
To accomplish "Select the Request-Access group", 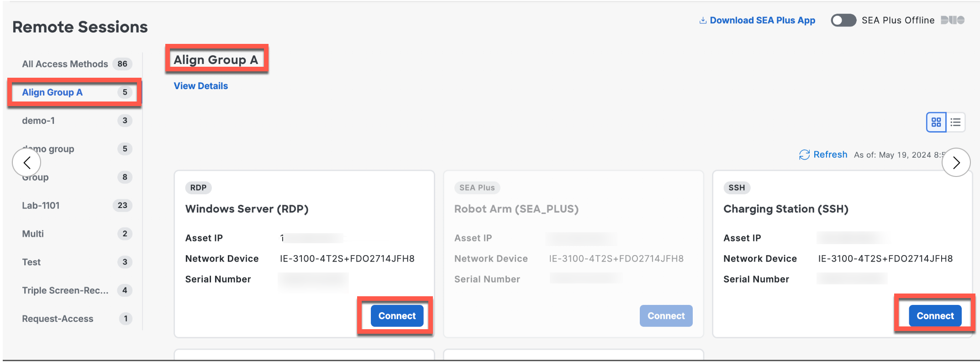I will point(58,319).
